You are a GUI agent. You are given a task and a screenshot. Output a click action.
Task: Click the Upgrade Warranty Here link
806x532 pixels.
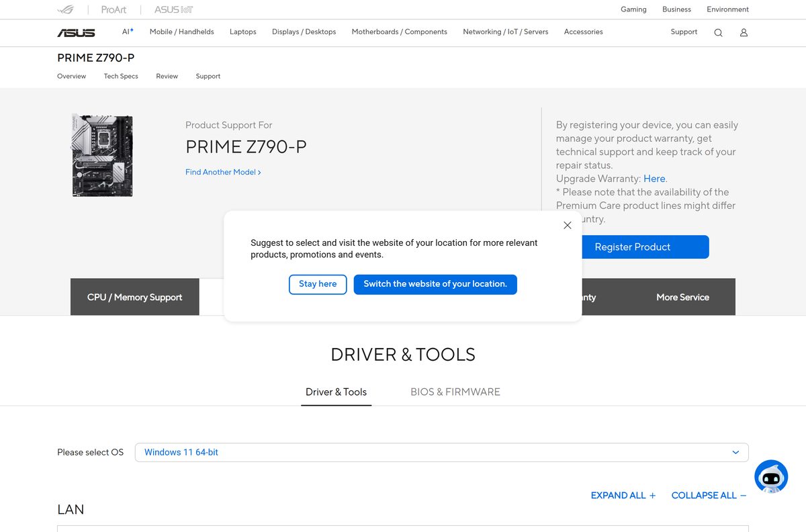point(654,179)
